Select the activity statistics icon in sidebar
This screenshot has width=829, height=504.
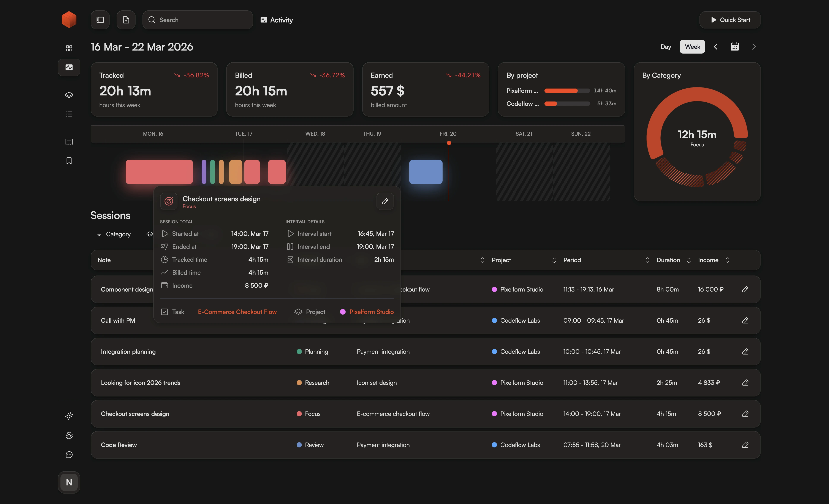click(x=69, y=67)
